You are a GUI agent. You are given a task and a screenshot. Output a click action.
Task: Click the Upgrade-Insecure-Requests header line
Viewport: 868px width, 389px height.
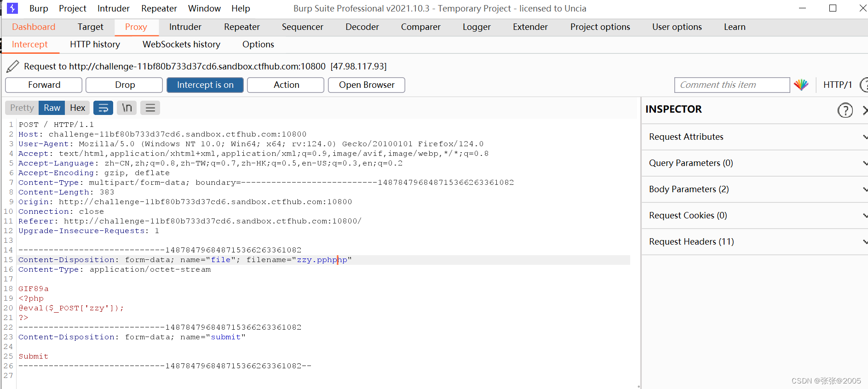89,231
